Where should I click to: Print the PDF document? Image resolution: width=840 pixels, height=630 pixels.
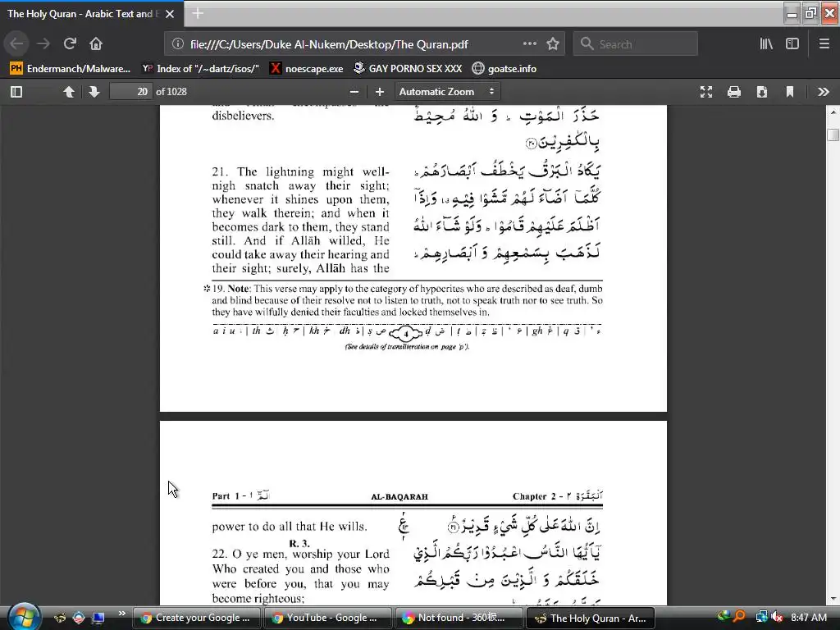734,92
